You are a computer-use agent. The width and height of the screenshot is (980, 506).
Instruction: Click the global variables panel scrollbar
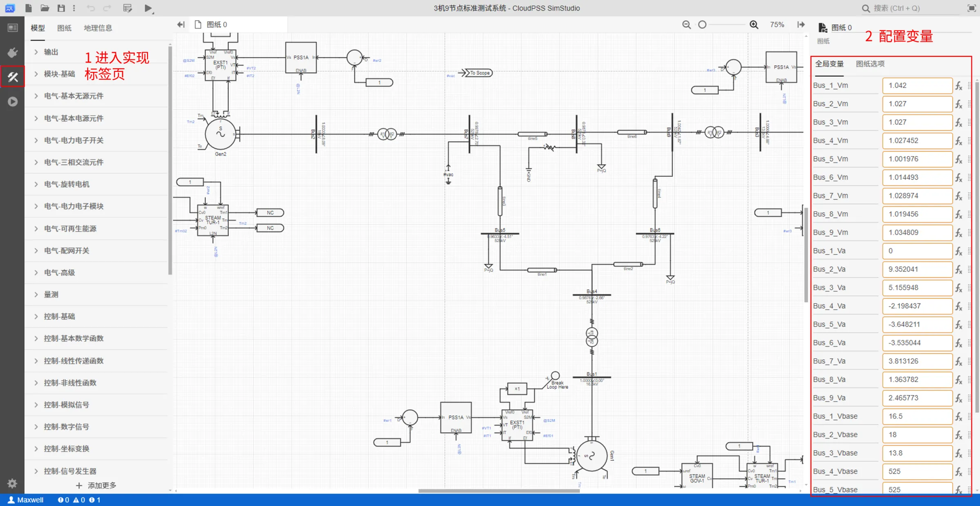977,247
